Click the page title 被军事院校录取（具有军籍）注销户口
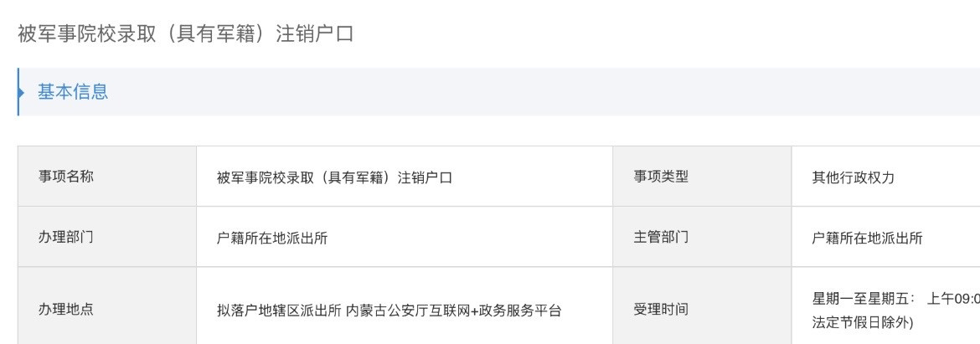This screenshot has width=980, height=344. click(185, 34)
